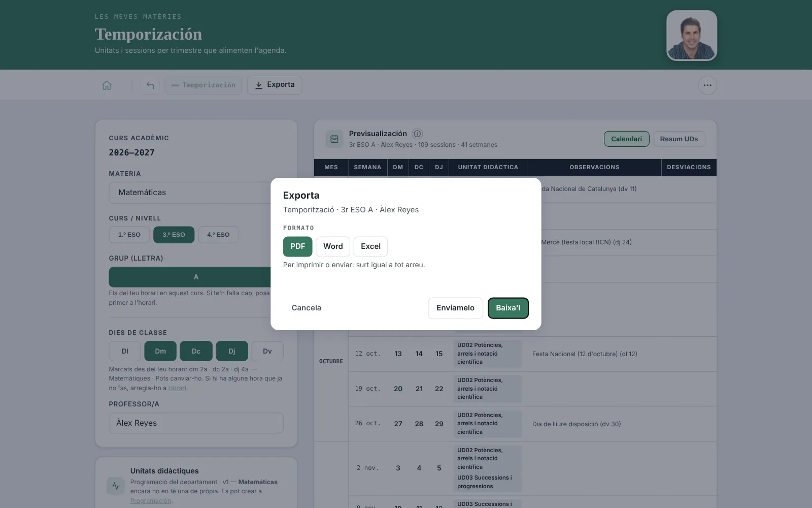This screenshot has width=812, height=508.
Task: Switch to the Resum UDs tab
Action: (x=679, y=139)
